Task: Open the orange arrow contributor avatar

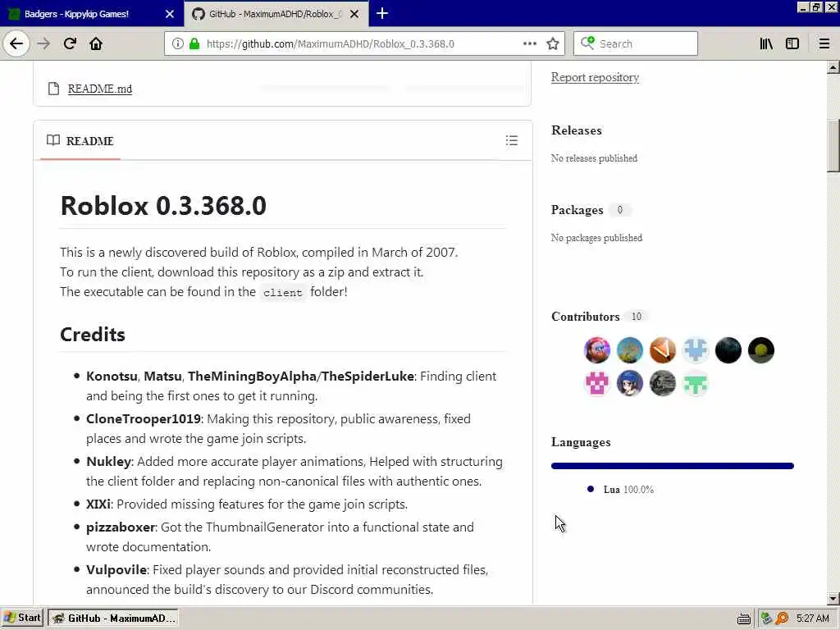Action: tap(663, 350)
